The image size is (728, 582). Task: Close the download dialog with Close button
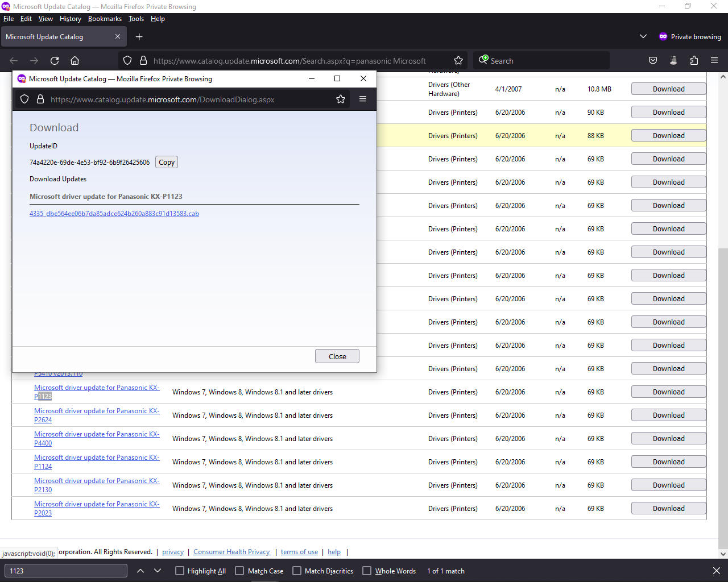click(337, 356)
